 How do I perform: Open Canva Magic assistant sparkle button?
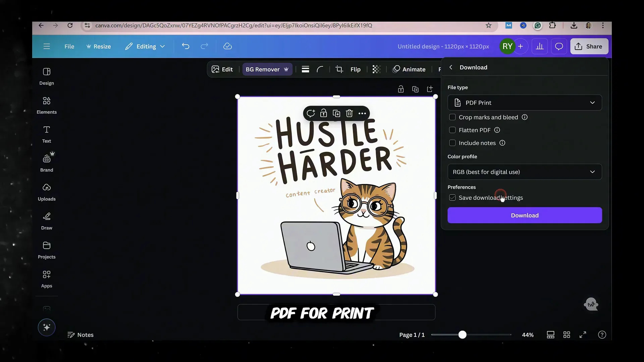47,327
